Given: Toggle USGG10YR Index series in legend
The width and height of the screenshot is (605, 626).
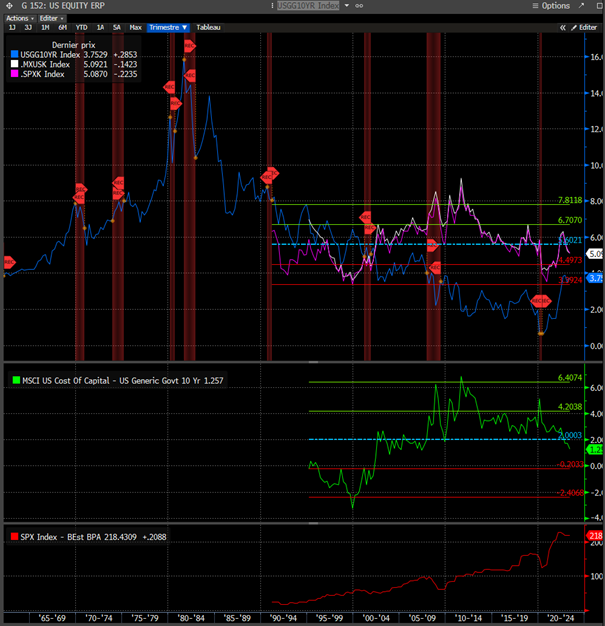Looking at the screenshot, I should pos(13,54).
